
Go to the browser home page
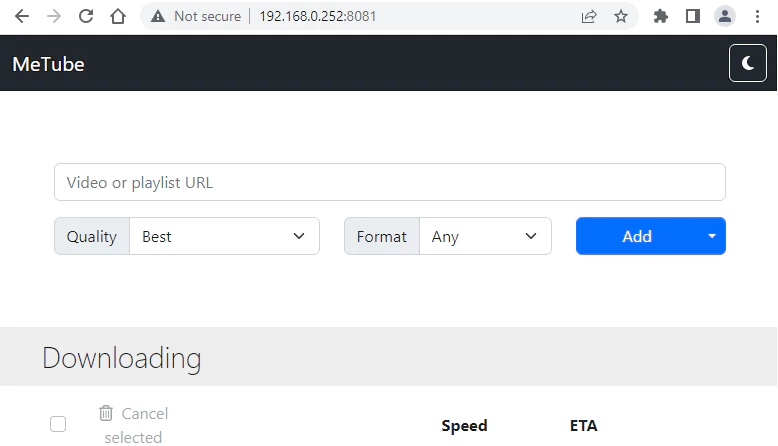point(118,16)
